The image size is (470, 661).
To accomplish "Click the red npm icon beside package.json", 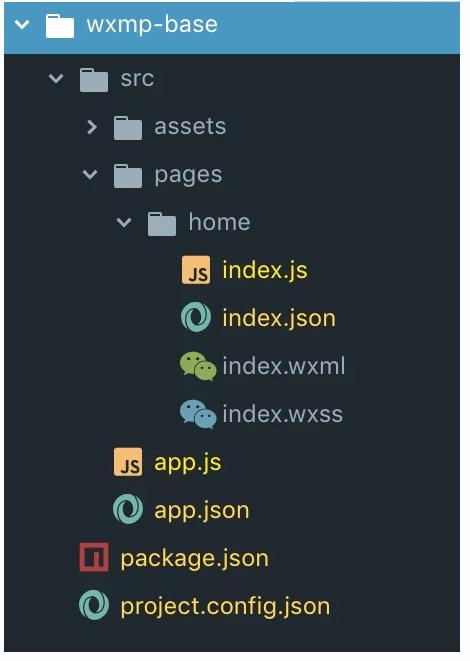I will coord(94,558).
